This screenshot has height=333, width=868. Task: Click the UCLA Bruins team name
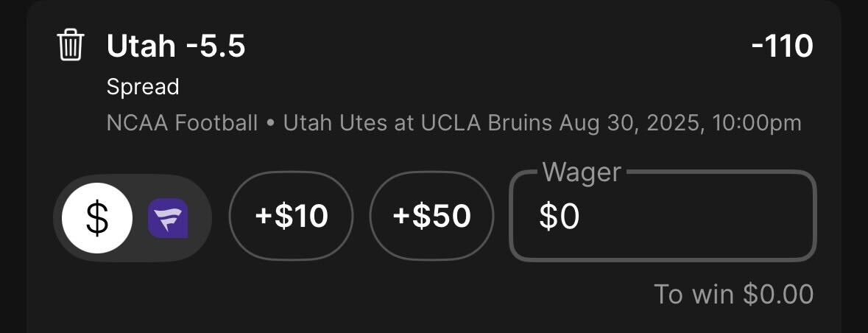coord(487,123)
